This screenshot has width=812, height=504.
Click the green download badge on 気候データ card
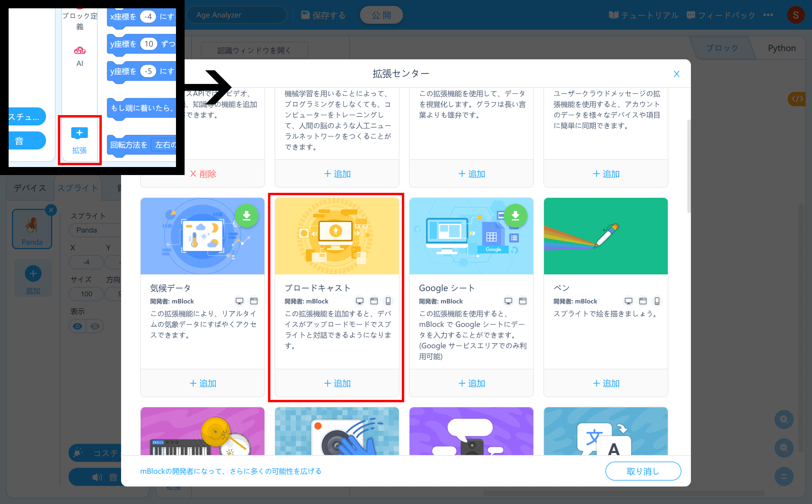(x=247, y=216)
